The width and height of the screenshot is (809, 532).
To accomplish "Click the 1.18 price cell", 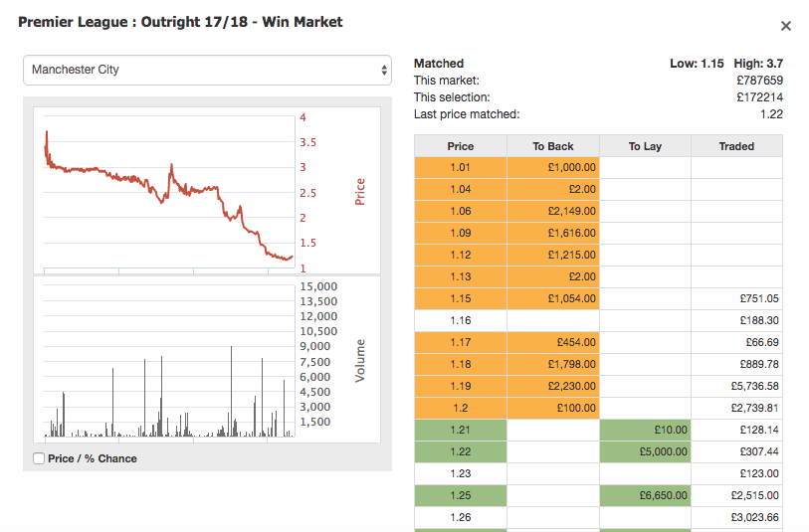I will [460, 365].
